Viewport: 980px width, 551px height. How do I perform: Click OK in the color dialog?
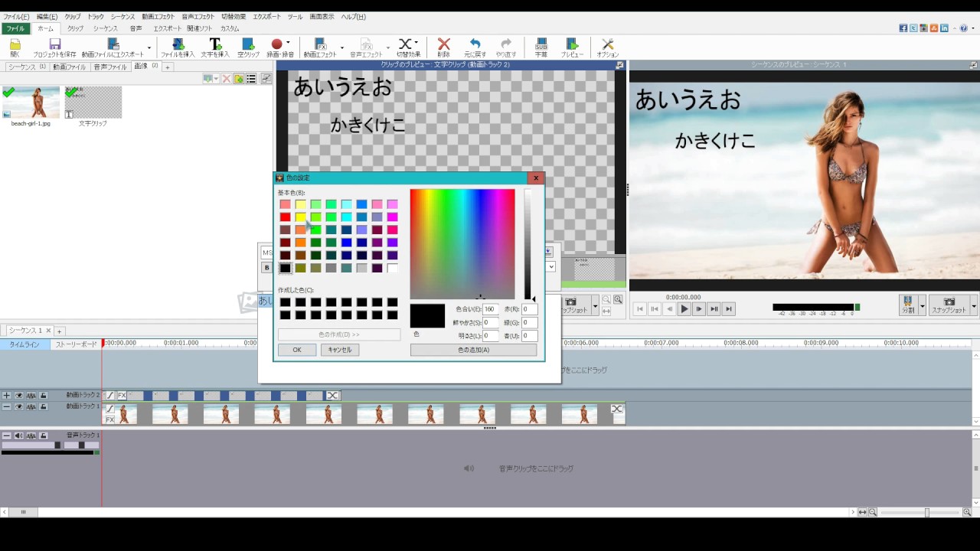297,350
